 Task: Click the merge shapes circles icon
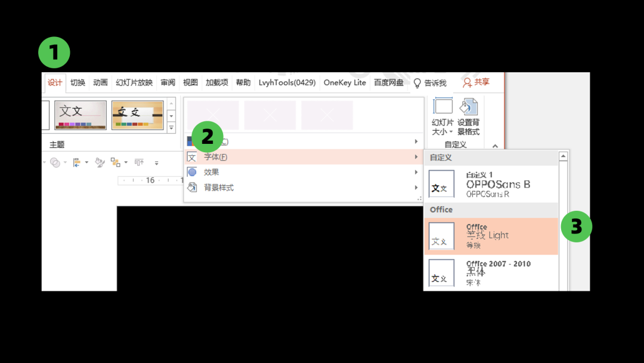coord(55,162)
